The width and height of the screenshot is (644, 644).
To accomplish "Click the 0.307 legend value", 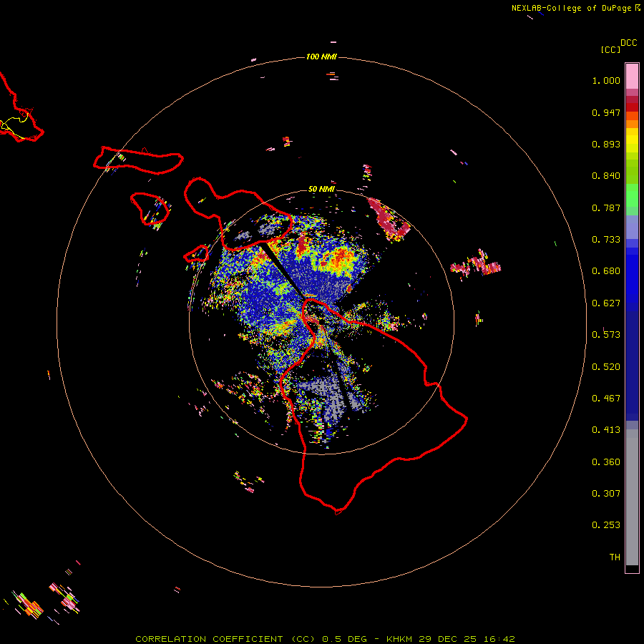I will tap(606, 494).
